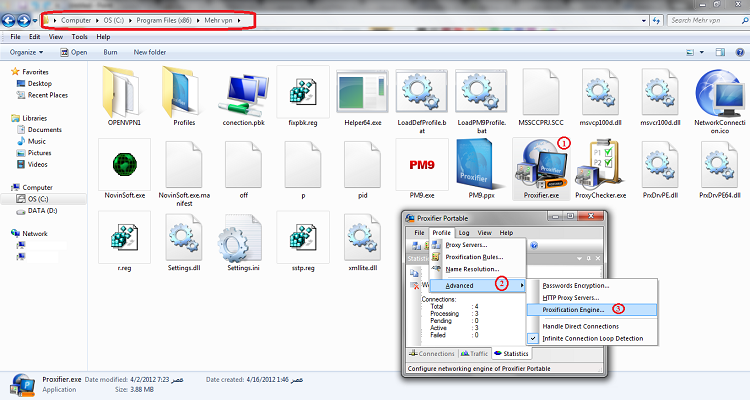Click the New folder button

click(150, 52)
